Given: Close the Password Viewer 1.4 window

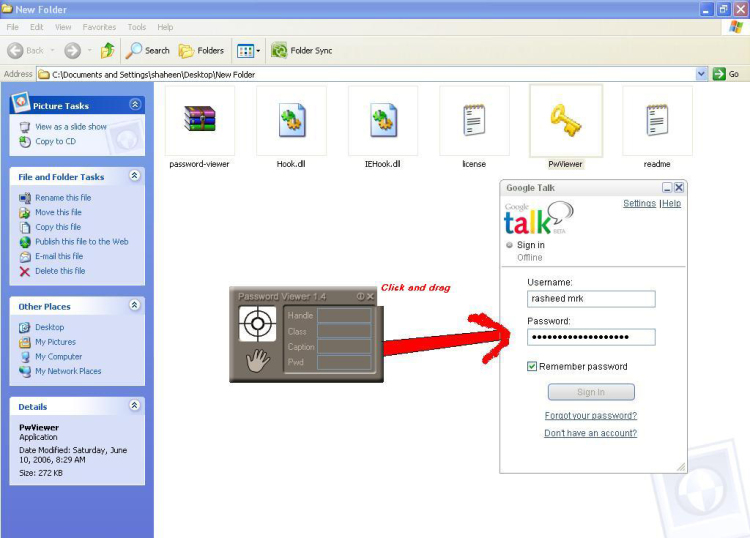Looking at the screenshot, I should point(370,296).
